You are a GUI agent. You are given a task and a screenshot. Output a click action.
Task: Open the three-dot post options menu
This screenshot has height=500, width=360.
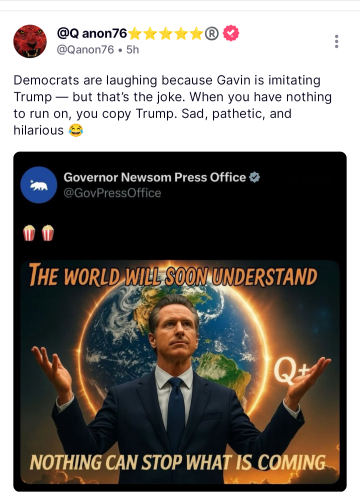click(337, 41)
